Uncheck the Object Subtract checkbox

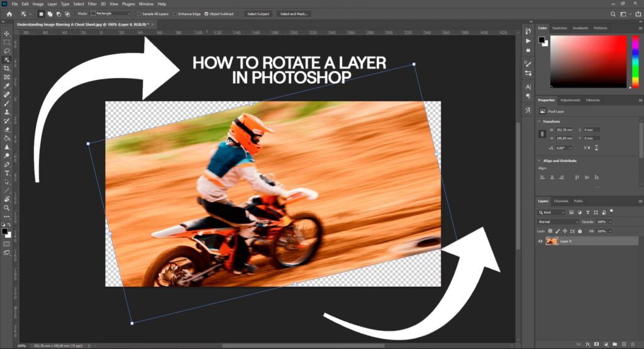tap(207, 13)
